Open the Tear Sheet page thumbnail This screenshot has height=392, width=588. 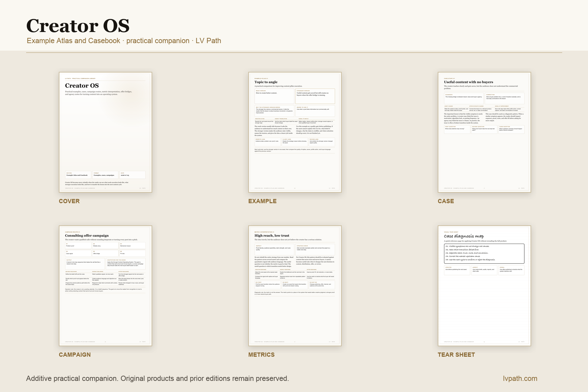tap(484, 286)
